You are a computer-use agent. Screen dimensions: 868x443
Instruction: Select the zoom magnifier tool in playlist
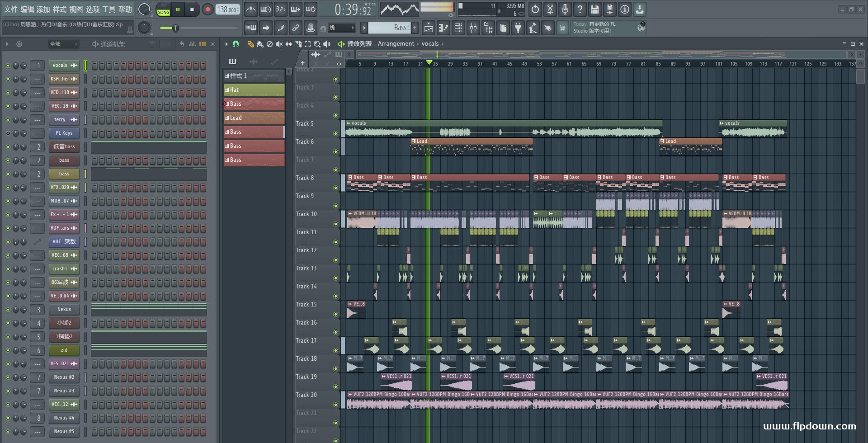[x=317, y=44]
